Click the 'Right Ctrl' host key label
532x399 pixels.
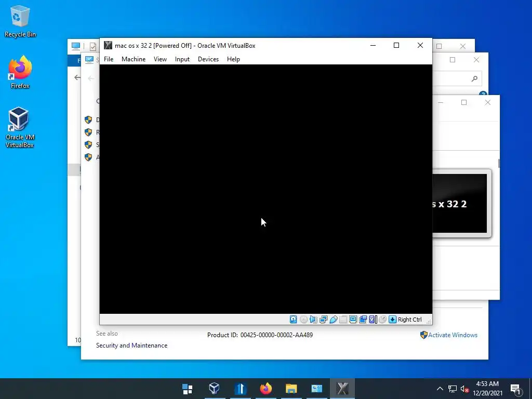coord(409,320)
